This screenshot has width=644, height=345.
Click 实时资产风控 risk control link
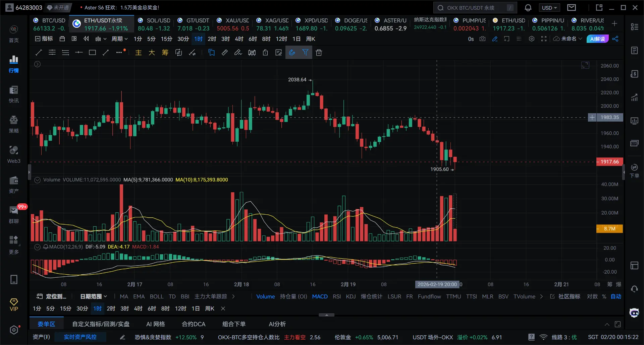[x=80, y=337]
